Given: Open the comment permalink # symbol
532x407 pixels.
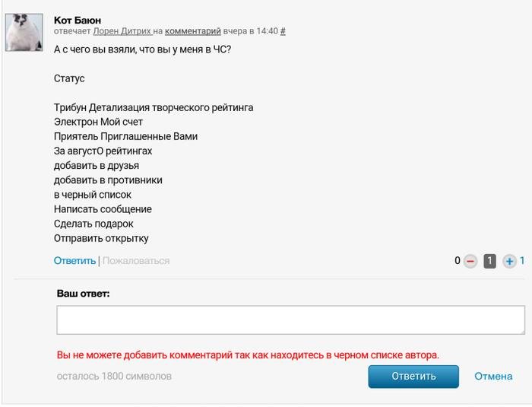Looking at the screenshot, I should pyautogui.click(x=283, y=31).
